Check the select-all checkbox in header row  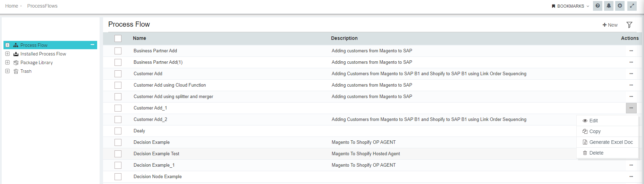pos(118,38)
